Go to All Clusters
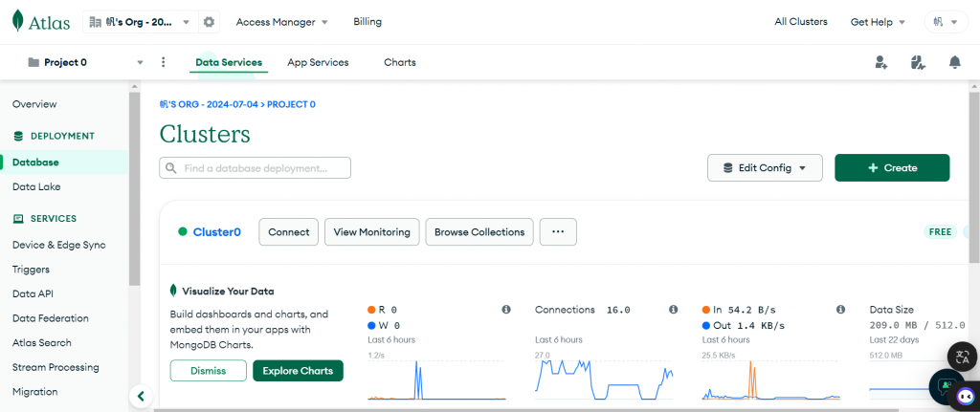Image resolution: width=980 pixels, height=412 pixels. coord(801,22)
